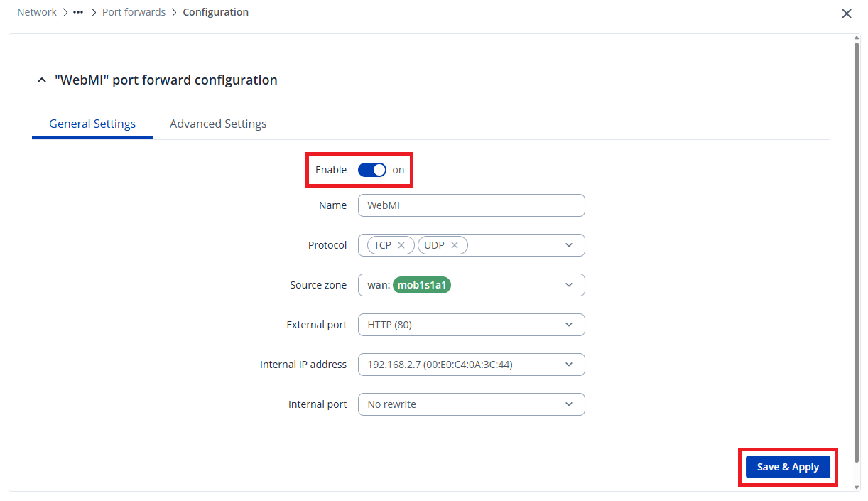Click into the Name text field
The image size is (868, 501).
pyautogui.click(x=471, y=205)
